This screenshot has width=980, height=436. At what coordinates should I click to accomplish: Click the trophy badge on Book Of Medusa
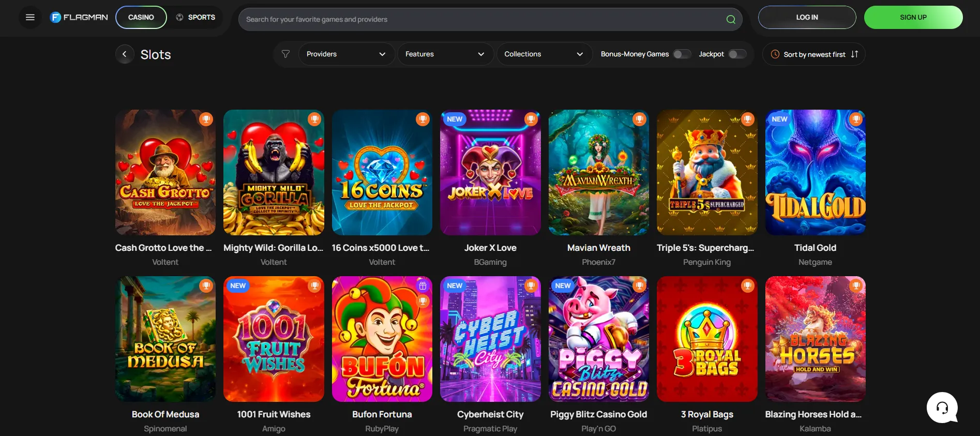(206, 286)
